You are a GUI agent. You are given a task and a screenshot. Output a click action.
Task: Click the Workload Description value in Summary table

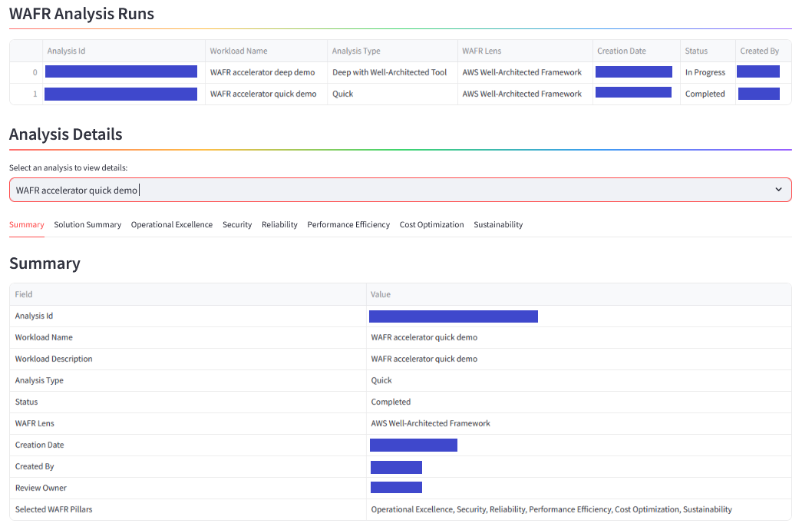point(579,359)
